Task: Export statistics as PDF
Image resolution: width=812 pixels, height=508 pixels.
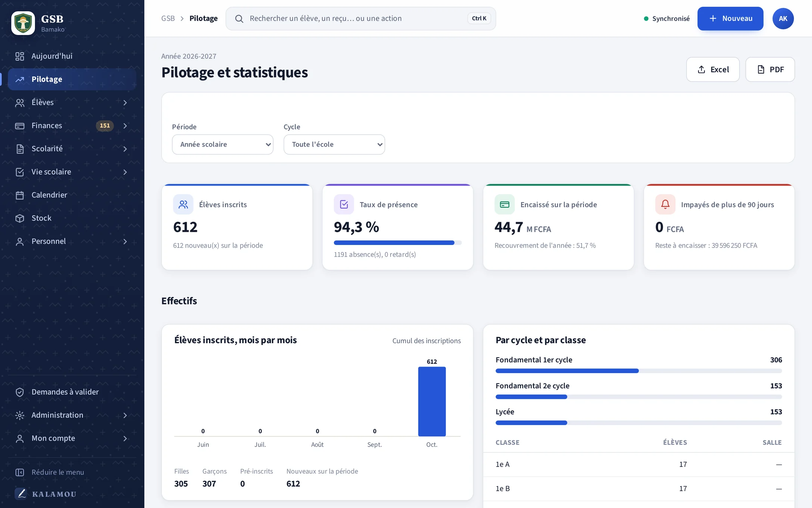Action: click(770, 69)
